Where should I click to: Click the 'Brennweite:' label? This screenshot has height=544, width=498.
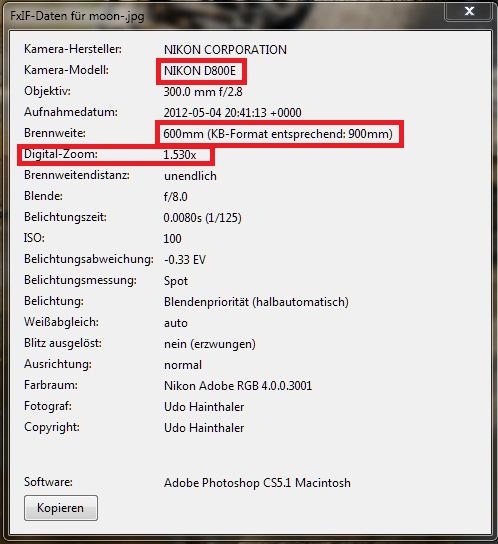[55, 133]
